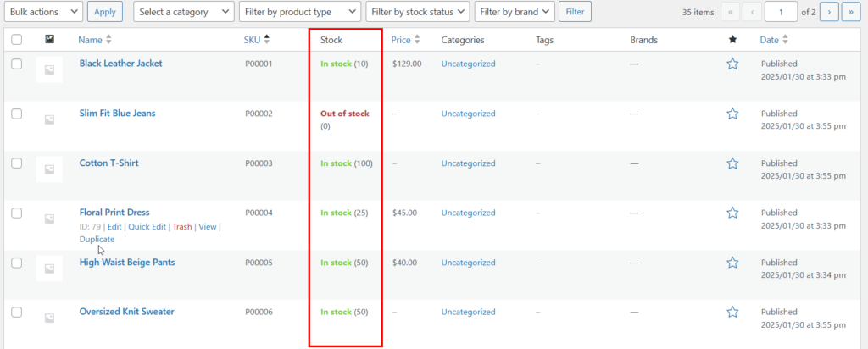Open Floral Print Dress product
The height and width of the screenshot is (349, 868).
click(x=114, y=213)
